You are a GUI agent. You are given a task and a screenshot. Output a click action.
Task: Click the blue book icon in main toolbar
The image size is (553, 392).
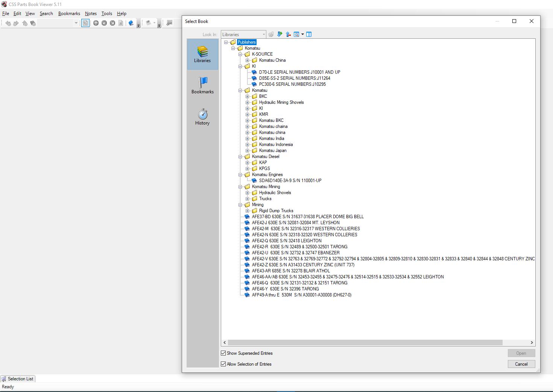pyautogui.click(x=131, y=23)
